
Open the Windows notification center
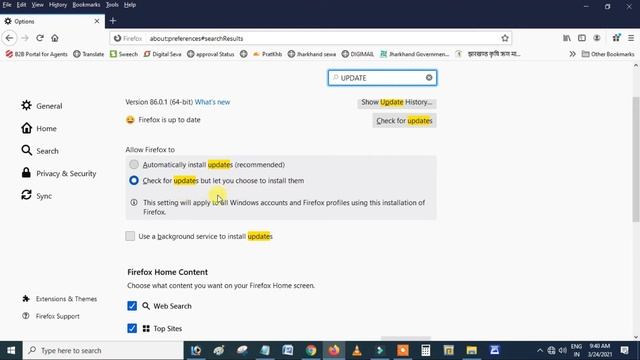(624, 350)
